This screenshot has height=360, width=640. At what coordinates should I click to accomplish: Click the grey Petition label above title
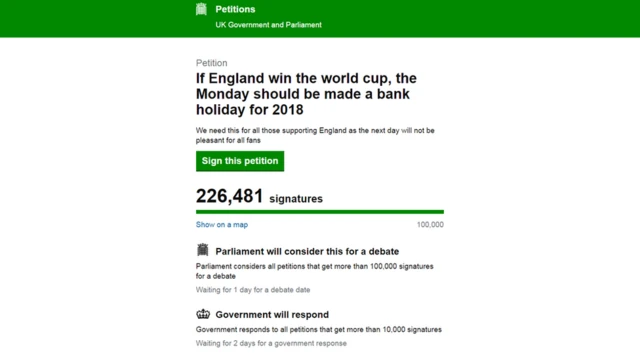[211, 63]
